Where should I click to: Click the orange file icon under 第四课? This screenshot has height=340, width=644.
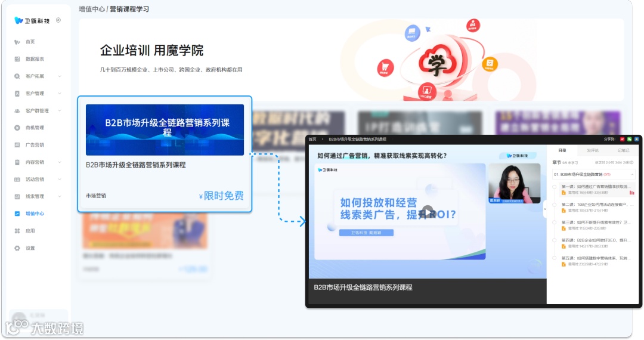click(x=563, y=246)
